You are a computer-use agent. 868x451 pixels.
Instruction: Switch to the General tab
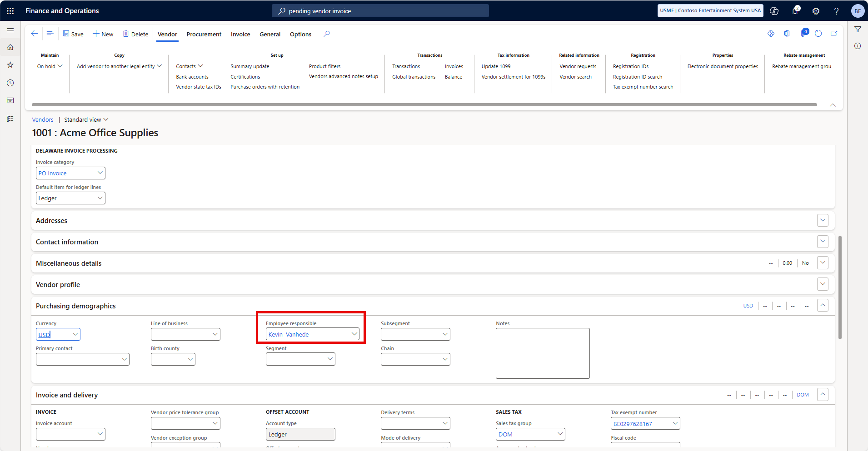[x=270, y=34]
